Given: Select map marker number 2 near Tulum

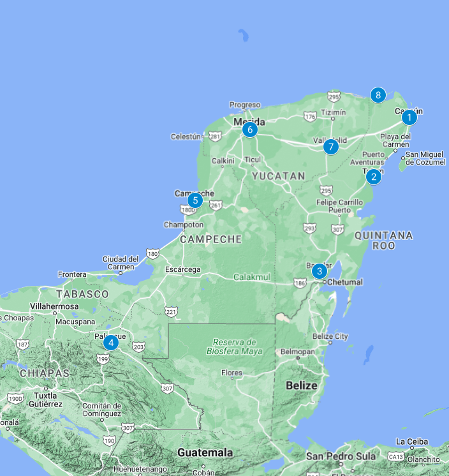Looking at the screenshot, I should [374, 176].
